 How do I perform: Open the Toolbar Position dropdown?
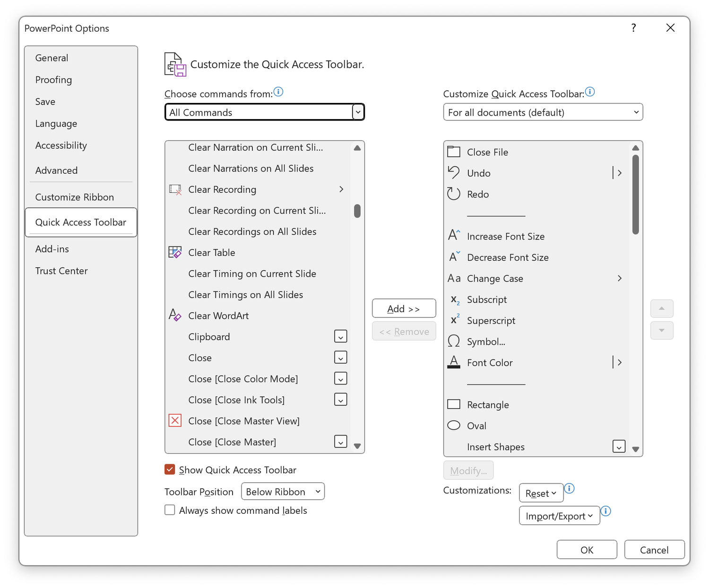282,491
